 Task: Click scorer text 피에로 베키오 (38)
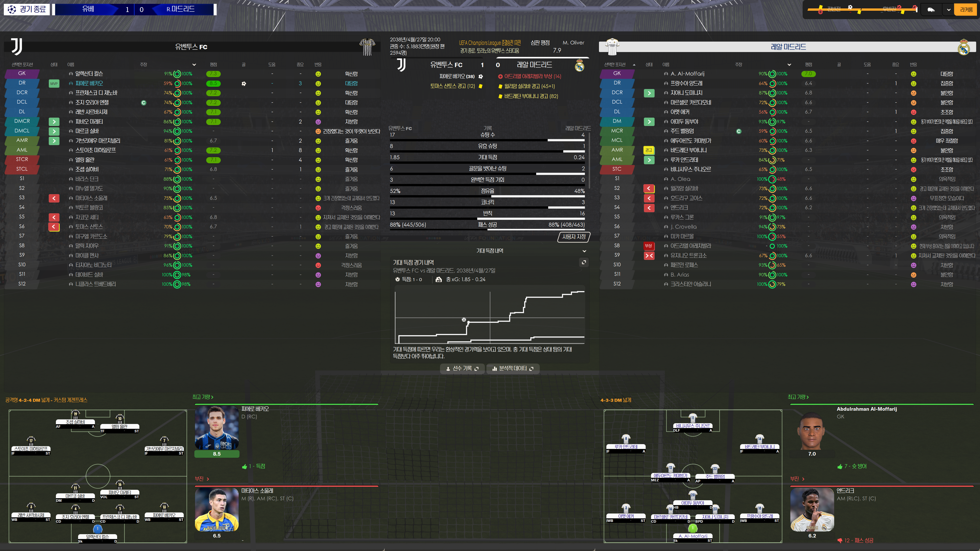point(457,77)
